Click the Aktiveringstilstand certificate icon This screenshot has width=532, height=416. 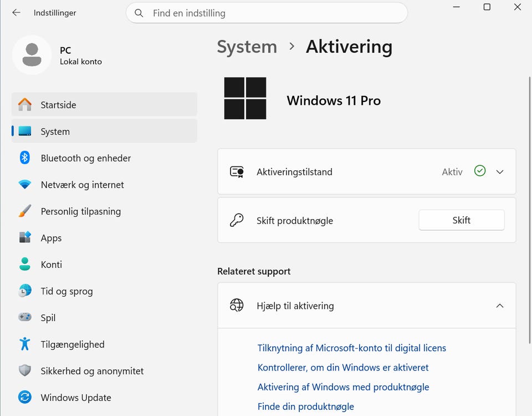(237, 171)
